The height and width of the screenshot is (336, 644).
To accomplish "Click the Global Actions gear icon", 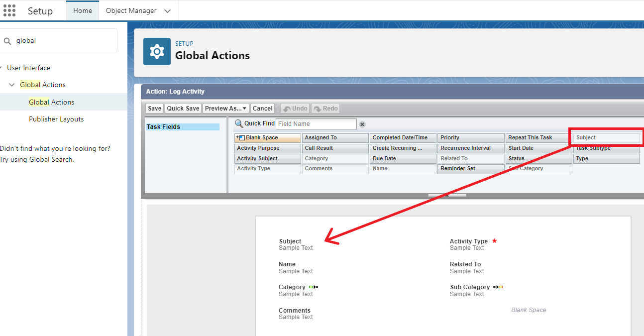I will pyautogui.click(x=157, y=51).
